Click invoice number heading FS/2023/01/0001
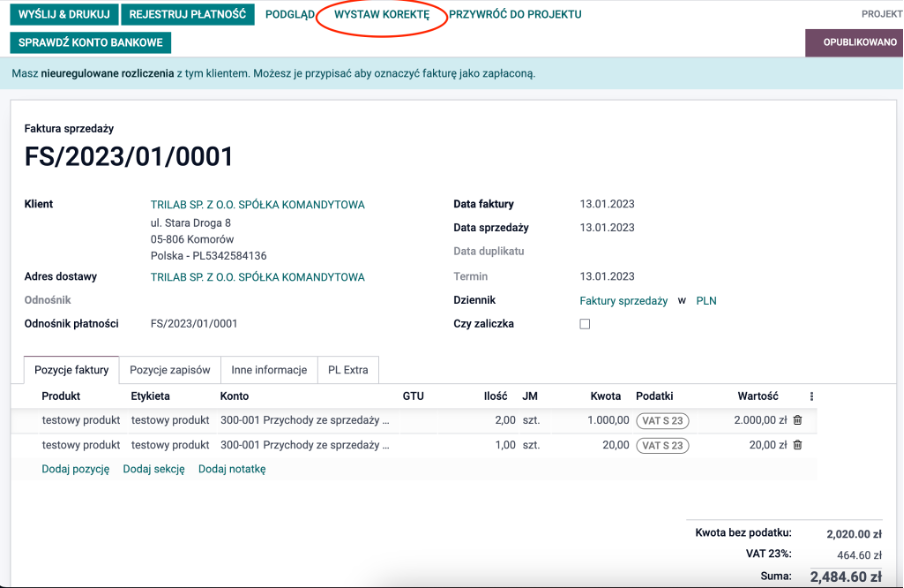 (x=129, y=157)
